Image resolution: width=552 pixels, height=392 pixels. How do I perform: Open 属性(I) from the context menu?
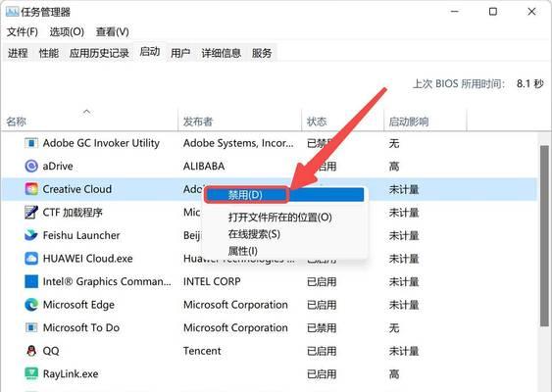(x=242, y=251)
